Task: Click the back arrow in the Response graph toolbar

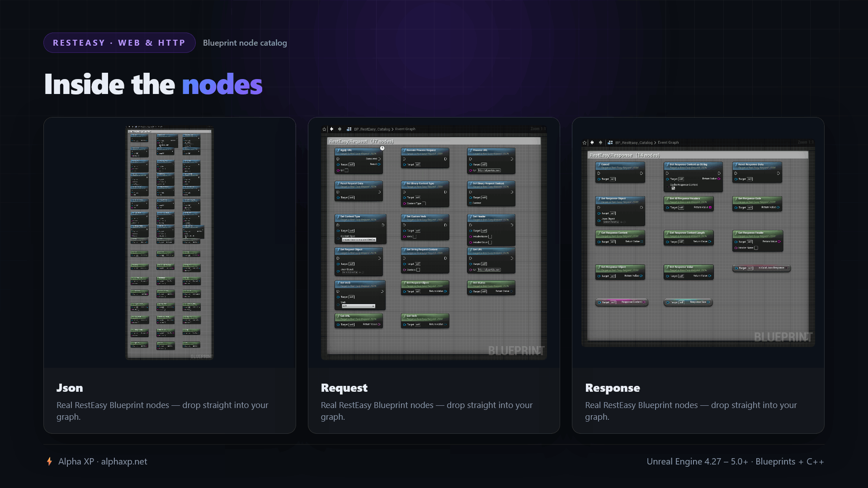Action: pos(592,142)
